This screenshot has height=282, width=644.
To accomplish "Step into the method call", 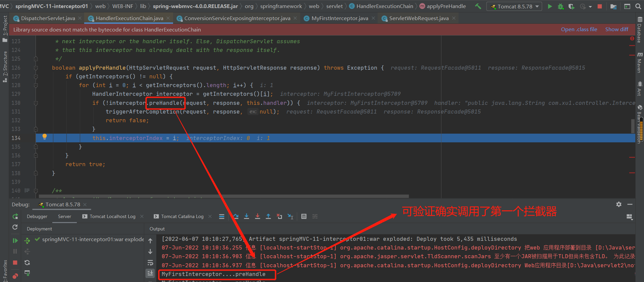I will (x=247, y=216).
